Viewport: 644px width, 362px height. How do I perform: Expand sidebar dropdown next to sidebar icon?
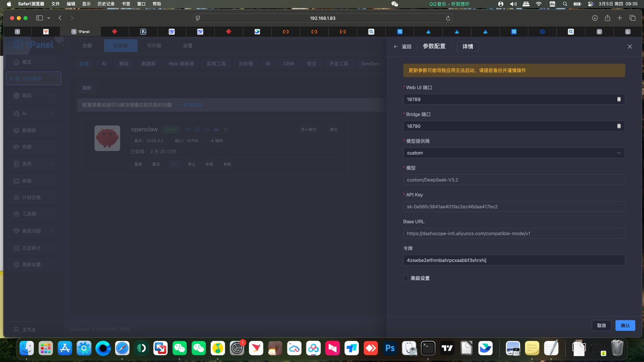[x=49, y=18]
